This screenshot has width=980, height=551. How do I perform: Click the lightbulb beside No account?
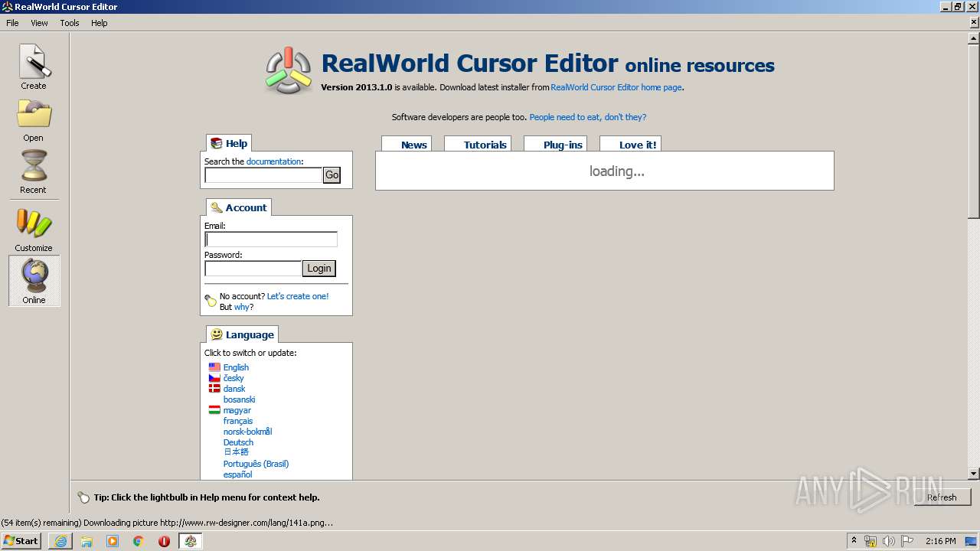click(211, 301)
